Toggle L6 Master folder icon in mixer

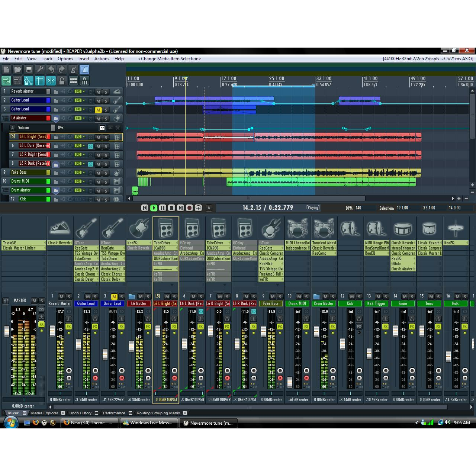132,296
